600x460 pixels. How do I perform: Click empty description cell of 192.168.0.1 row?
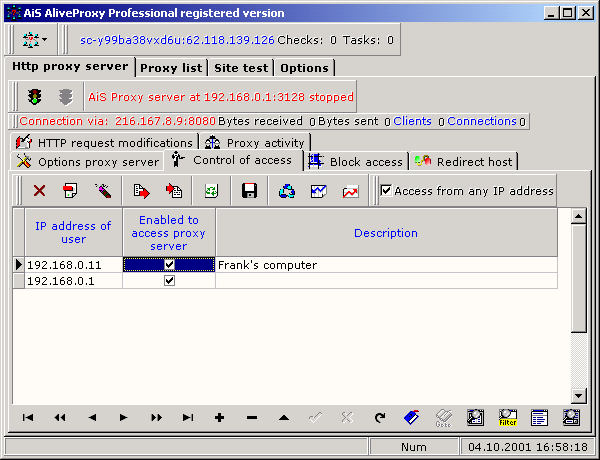386,281
